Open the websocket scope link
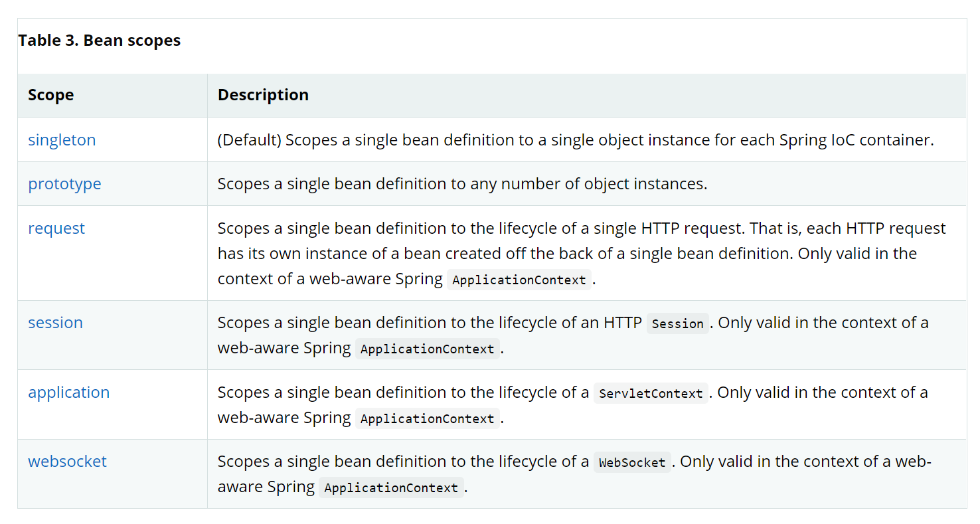Screen dimensions: 980x524 67,462
